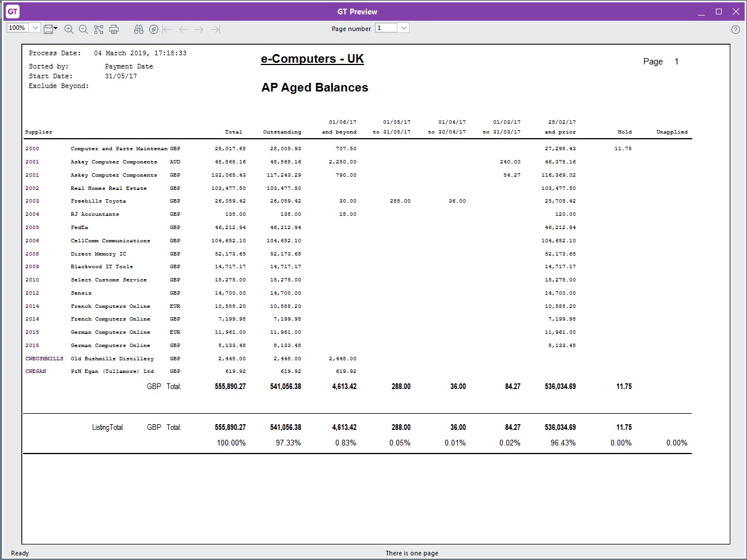This screenshot has width=747, height=560.
Task: Click 'There is one page' status text
Action: tap(412, 553)
